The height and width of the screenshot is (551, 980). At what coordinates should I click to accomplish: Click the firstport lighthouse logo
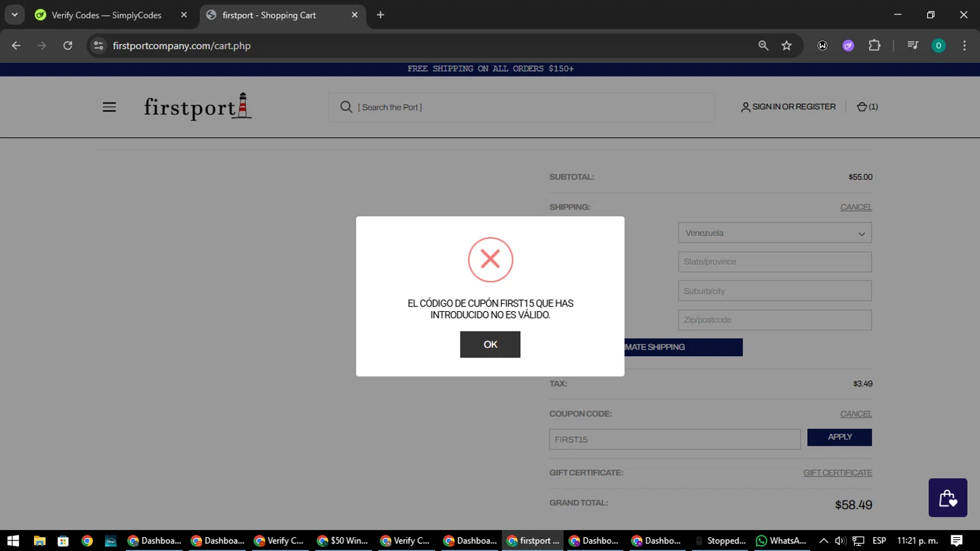(x=197, y=107)
